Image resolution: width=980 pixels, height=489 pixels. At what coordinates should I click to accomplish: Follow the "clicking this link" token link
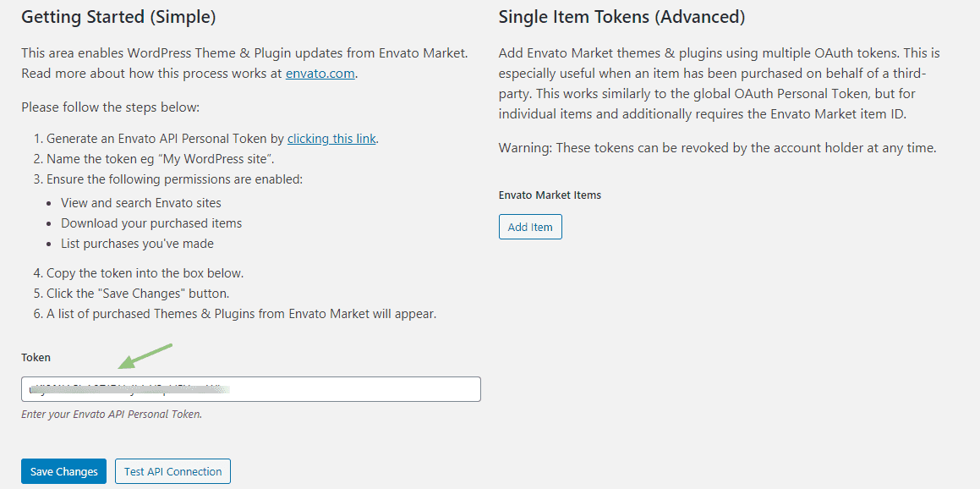click(x=331, y=138)
